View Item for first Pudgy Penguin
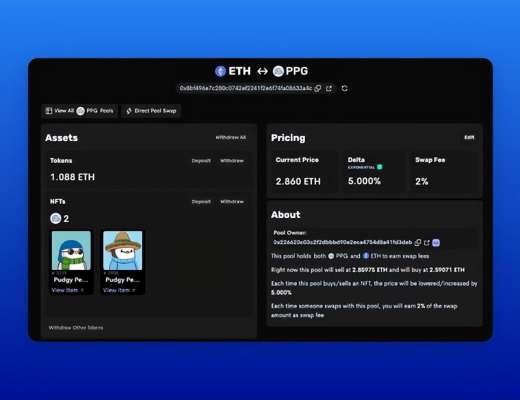 67,290
